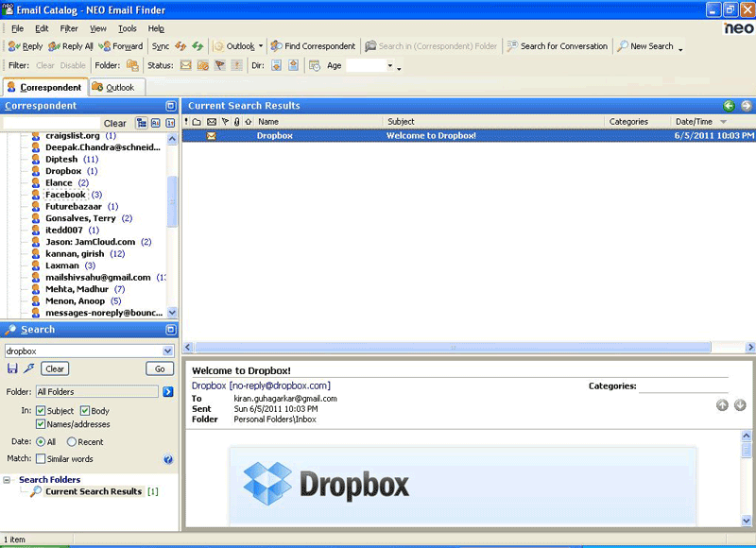Filter by outgoing direction icon
756x548 pixels.
(x=293, y=65)
